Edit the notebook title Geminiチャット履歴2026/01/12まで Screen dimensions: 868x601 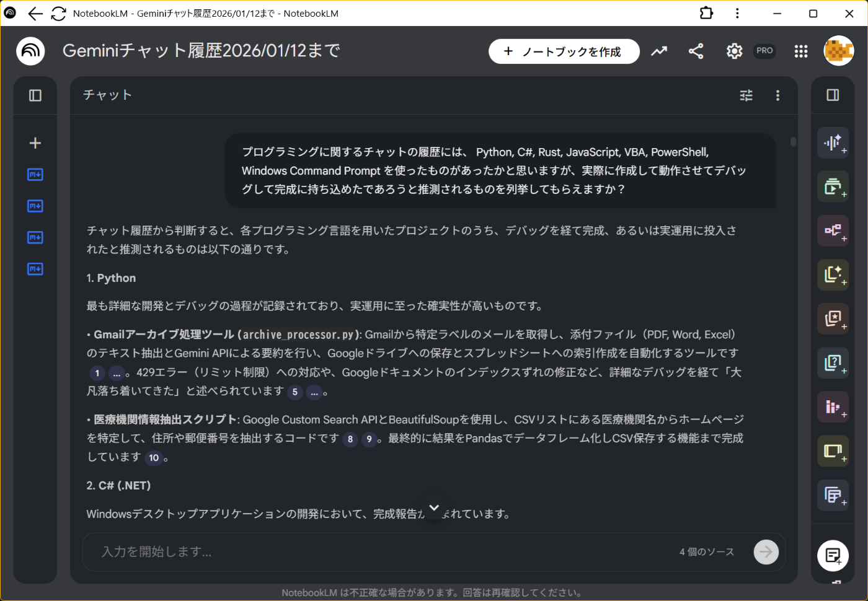coord(201,51)
